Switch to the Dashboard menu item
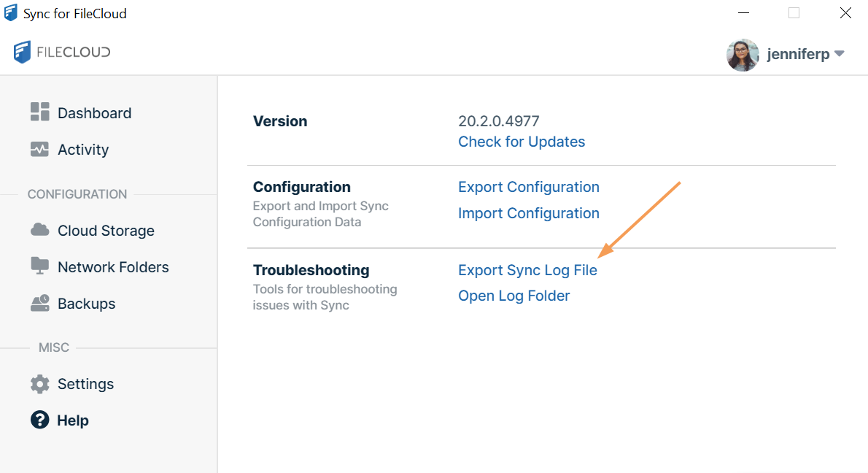 [x=94, y=112]
